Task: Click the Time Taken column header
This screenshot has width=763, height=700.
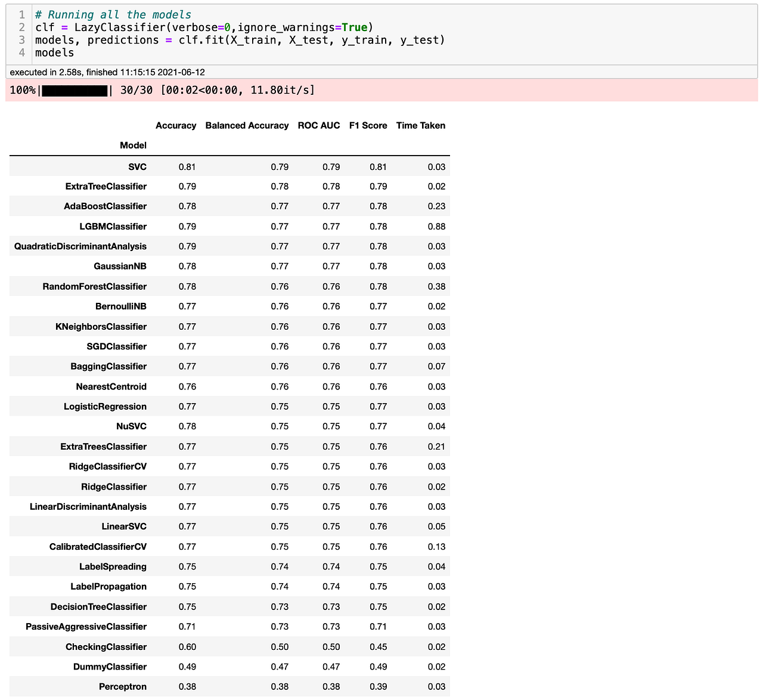Action: click(421, 125)
